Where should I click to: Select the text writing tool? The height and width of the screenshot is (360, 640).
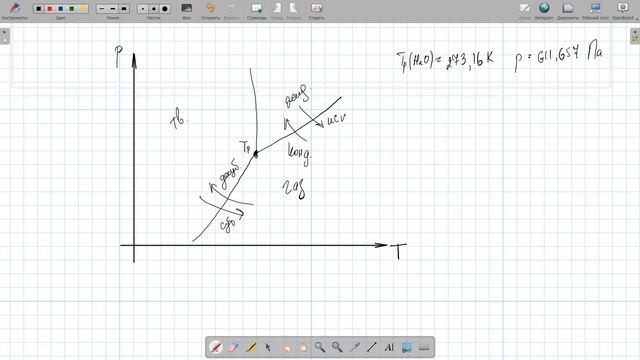[389, 347]
